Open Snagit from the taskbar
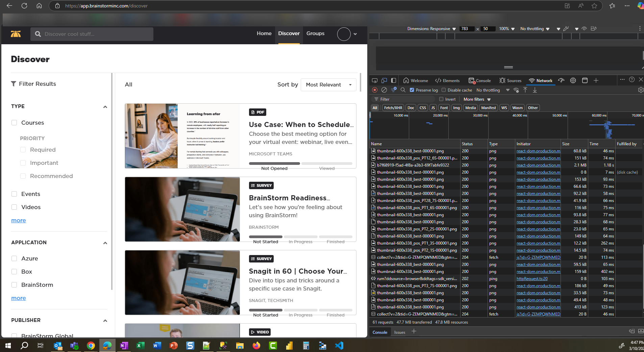Screen dimensions: 644x352 coord(190,346)
